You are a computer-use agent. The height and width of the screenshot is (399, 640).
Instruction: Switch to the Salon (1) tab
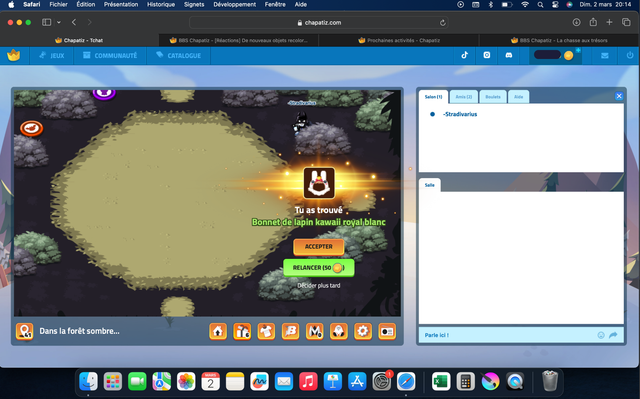point(433,97)
